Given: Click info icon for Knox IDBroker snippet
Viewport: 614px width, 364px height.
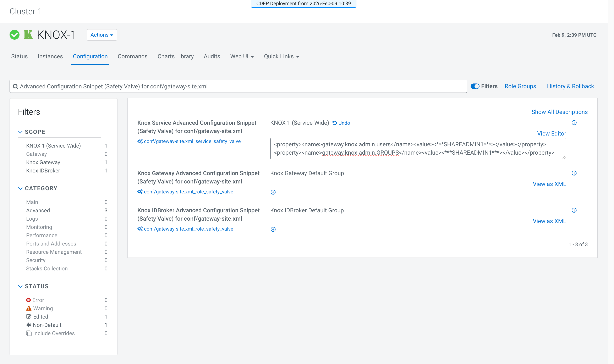Looking at the screenshot, I should (x=574, y=210).
